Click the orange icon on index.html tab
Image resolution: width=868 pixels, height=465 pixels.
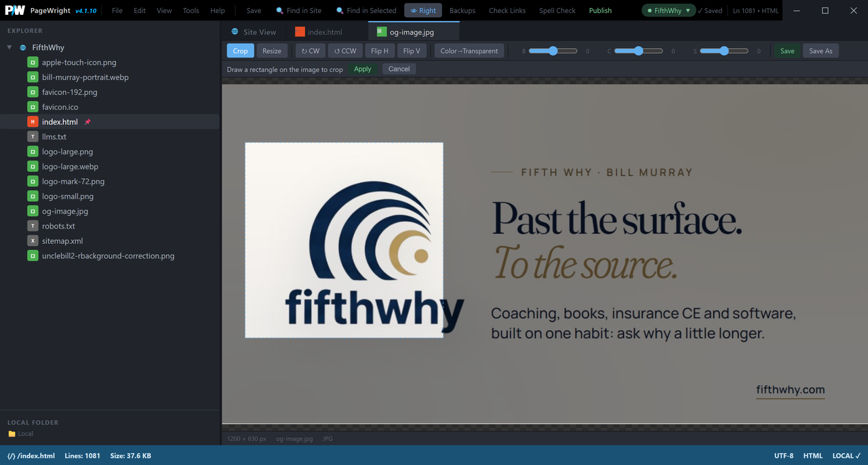300,32
